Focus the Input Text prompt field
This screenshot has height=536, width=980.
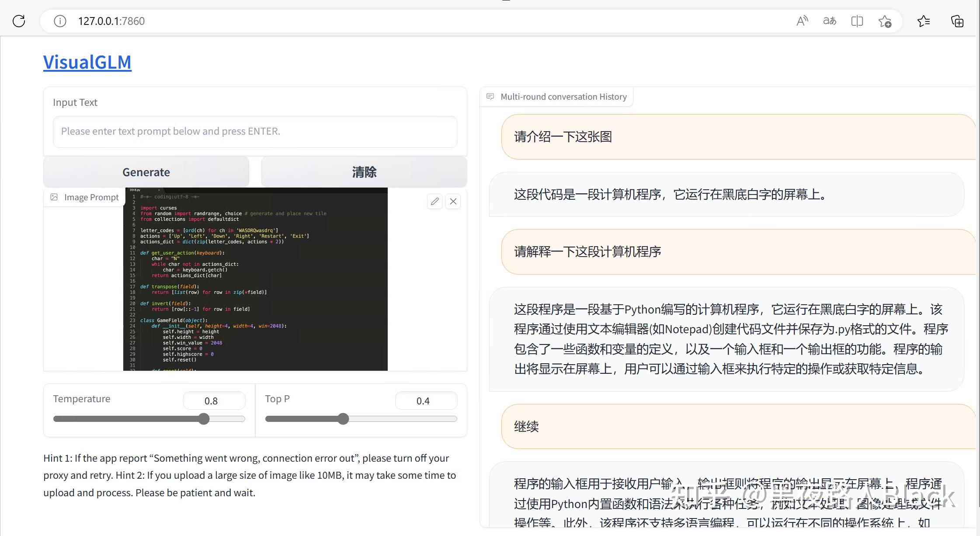(x=255, y=132)
